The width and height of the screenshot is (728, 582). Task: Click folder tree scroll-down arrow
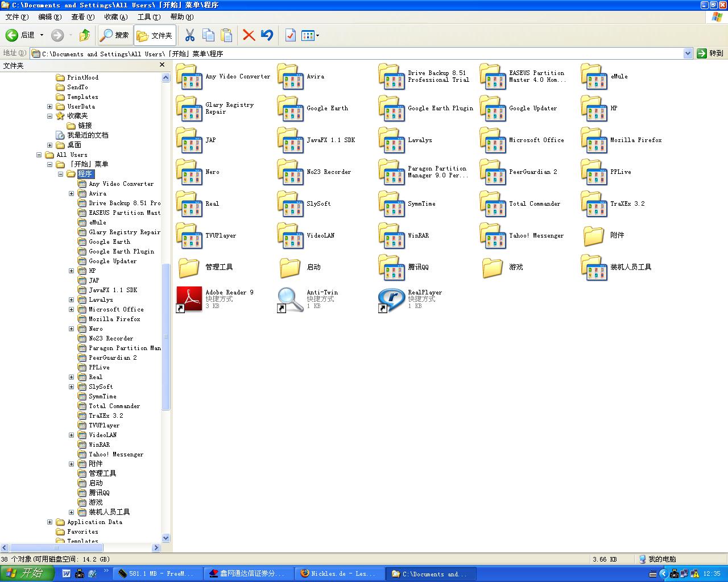(x=166, y=538)
